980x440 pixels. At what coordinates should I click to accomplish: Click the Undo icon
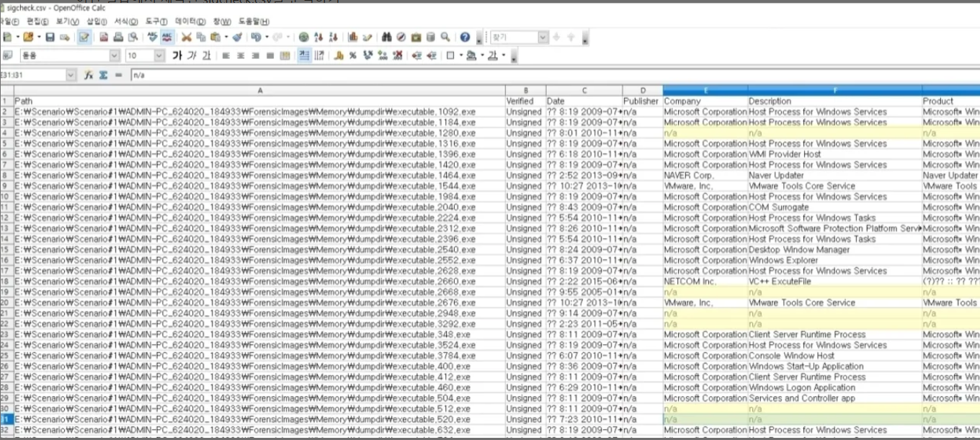[256, 37]
